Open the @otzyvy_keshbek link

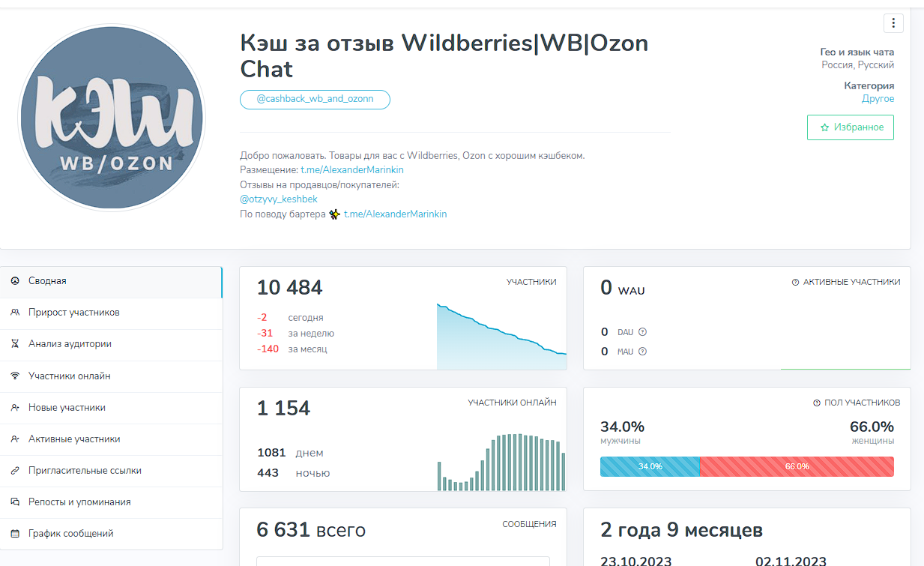279,199
